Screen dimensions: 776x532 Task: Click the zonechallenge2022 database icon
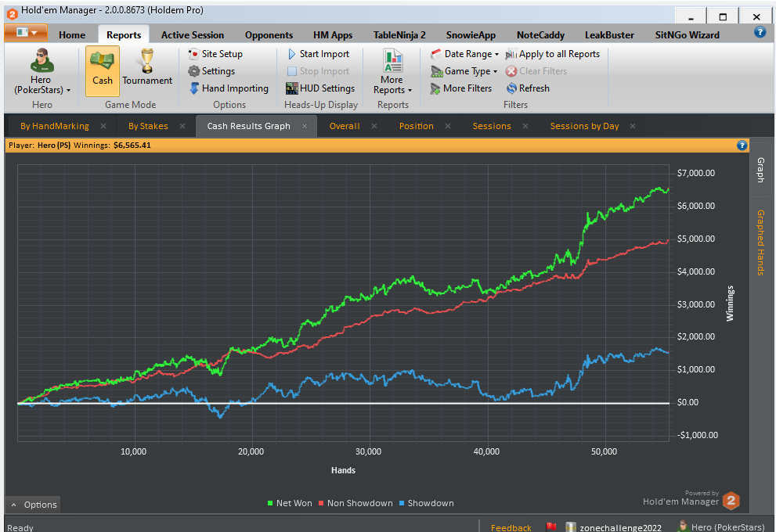(x=571, y=527)
